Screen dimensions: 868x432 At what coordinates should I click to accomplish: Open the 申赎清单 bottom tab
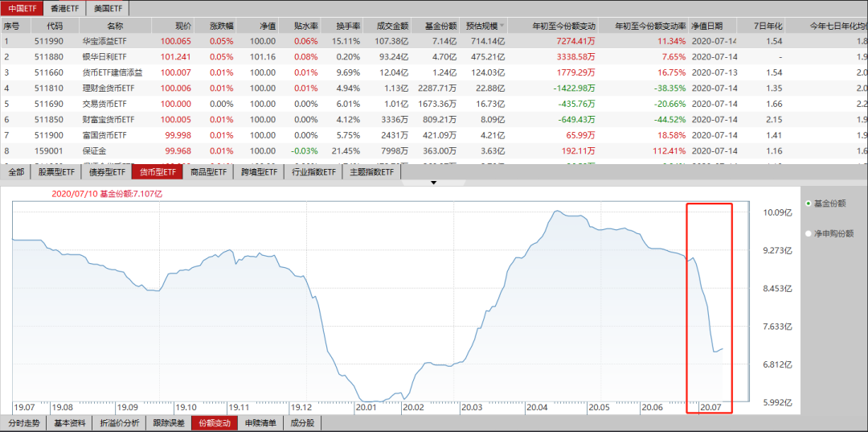[260, 423]
